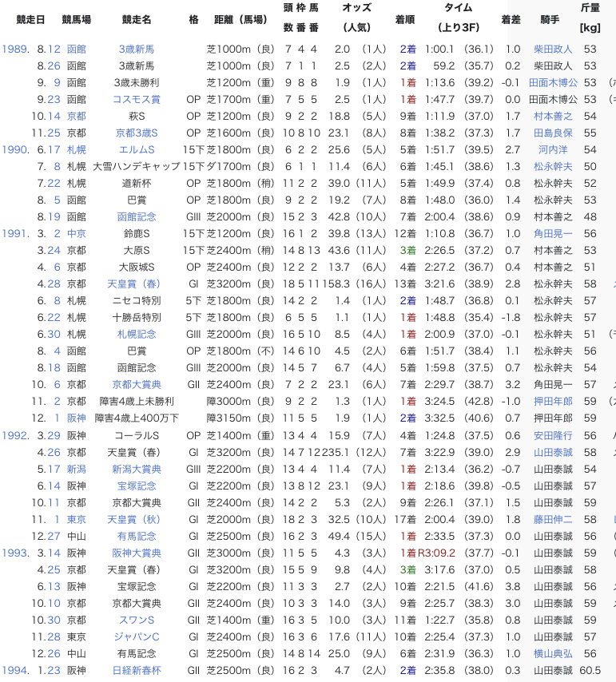Open the ジャパンC race link
This screenshot has width=616, height=682.
pyautogui.click(x=137, y=636)
